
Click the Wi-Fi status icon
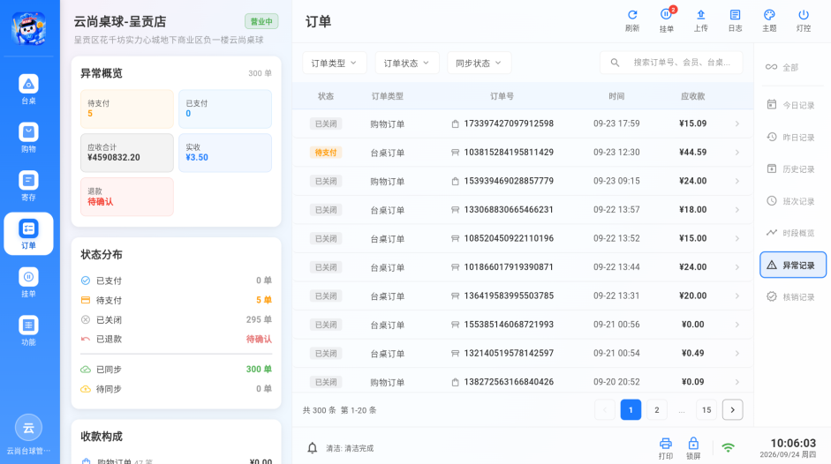(728, 448)
